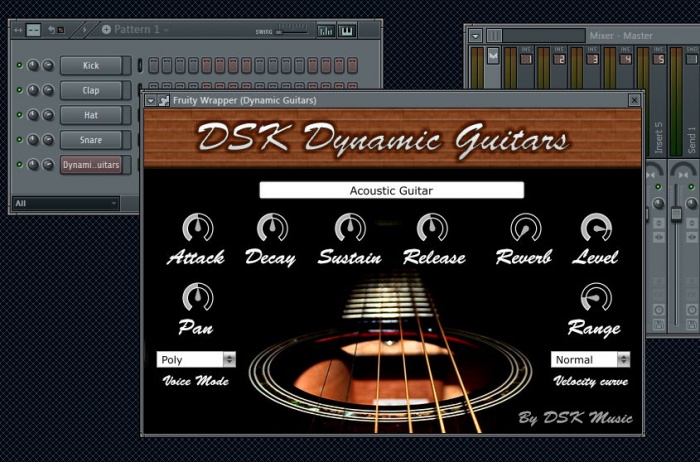Select Insert 4 track in Mixer
Image resolution: width=700 pixels, height=462 pixels.
625,59
